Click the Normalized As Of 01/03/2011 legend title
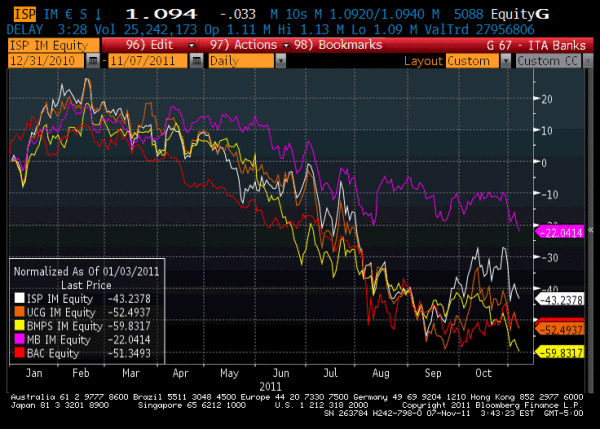The image size is (600, 429). coord(86,272)
